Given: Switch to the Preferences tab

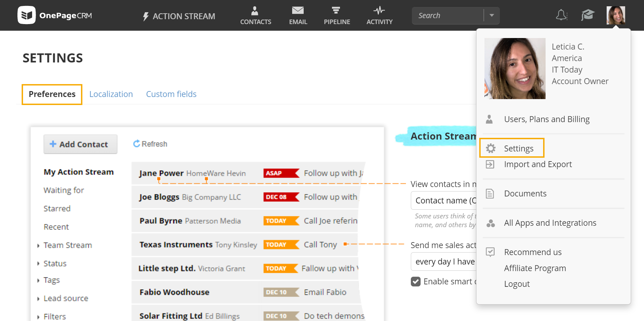Looking at the screenshot, I should tap(52, 94).
